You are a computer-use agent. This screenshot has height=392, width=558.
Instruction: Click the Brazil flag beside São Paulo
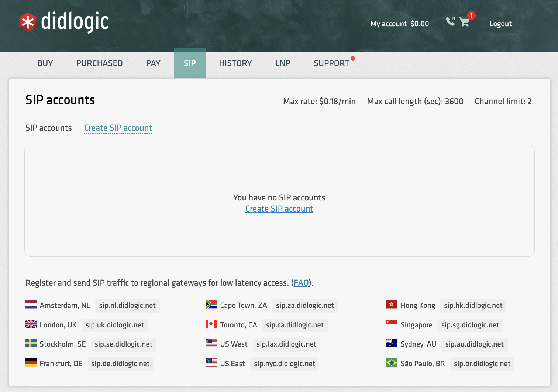click(x=391, y=363)
